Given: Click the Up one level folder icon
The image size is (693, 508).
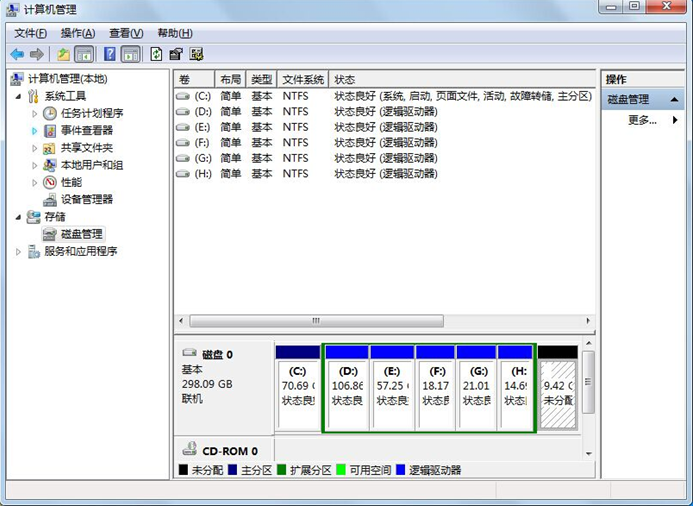Looking at the screenshot, I should 63,54.
